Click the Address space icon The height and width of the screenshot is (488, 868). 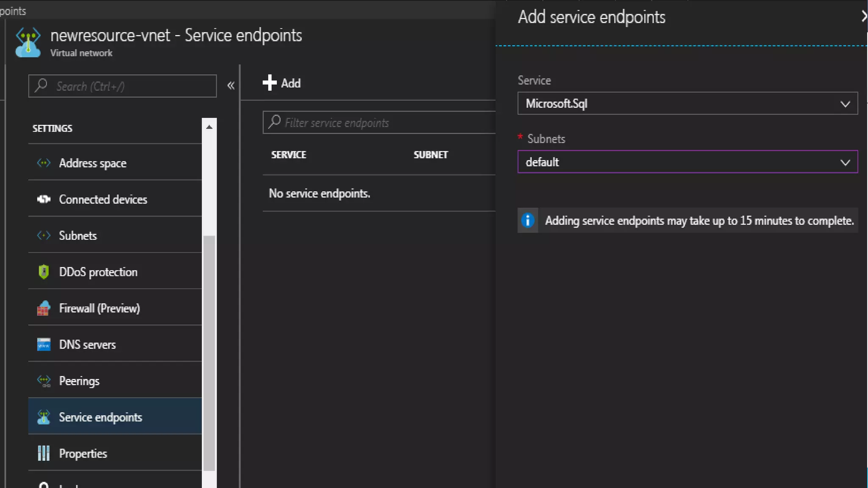tap(44, 163)
